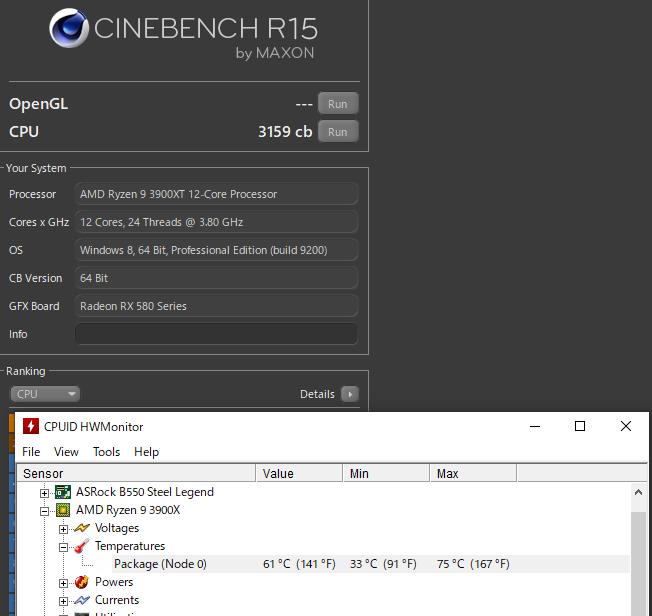
Task: Open the View menu in HWMonitor
Action: pos(66,452)
